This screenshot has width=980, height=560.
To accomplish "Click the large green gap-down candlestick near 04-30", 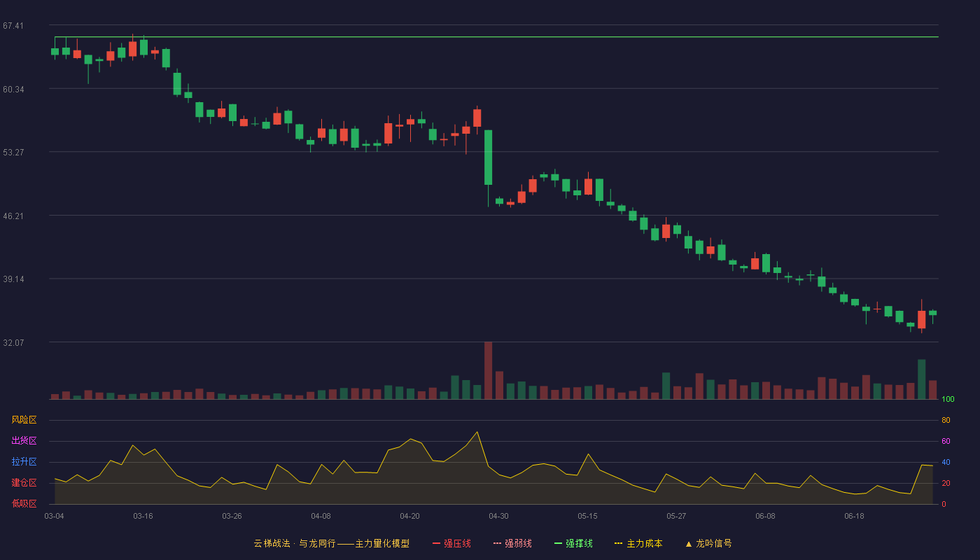I will point(488,157).
